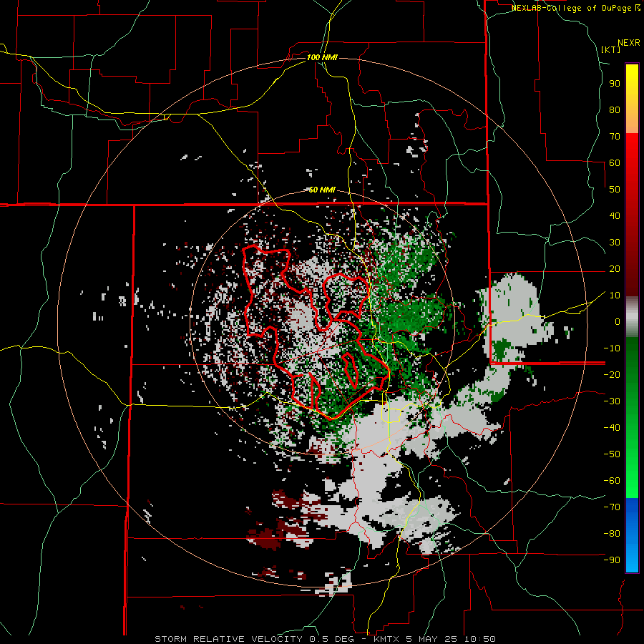The width and height of the screenshot is (644, 644).
Task: Click the 20 value on velocity scale
Action: [615, 269]
